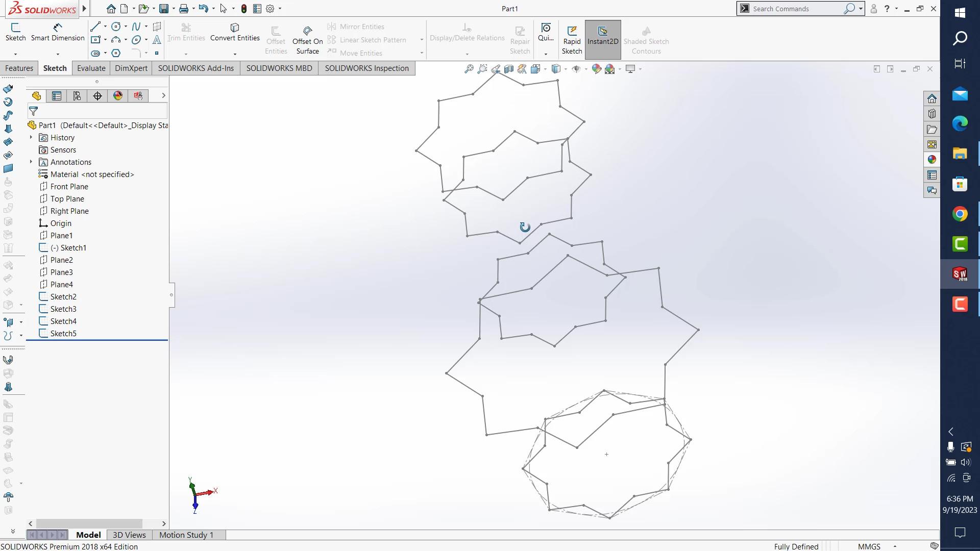The width and height of the screenshot is (980, 551).
Task: Open the Smart Dimension dropdown arrow
Action: coord(58,54)
